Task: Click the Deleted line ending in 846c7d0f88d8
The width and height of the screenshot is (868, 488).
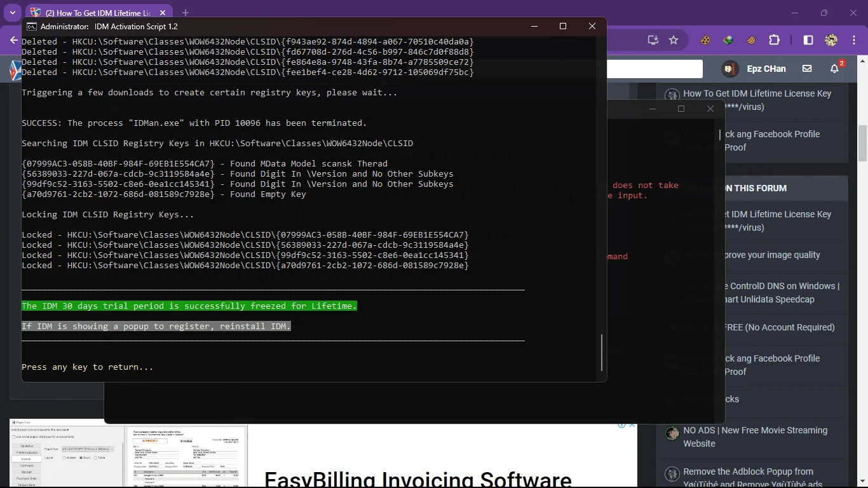Action: coord(248,51)
